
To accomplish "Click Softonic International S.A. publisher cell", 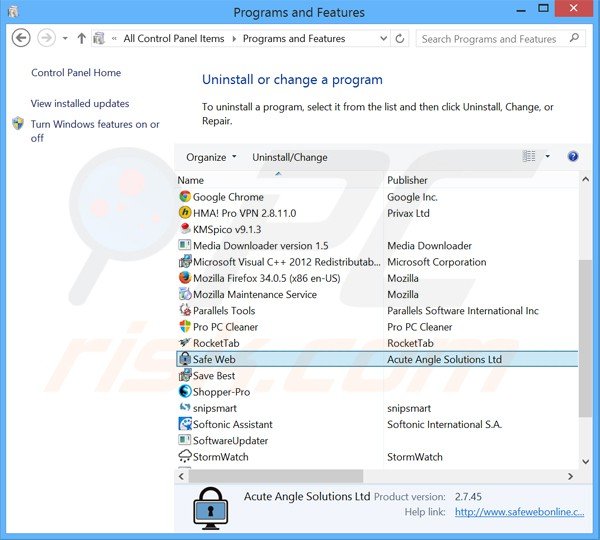I will 444,424.
